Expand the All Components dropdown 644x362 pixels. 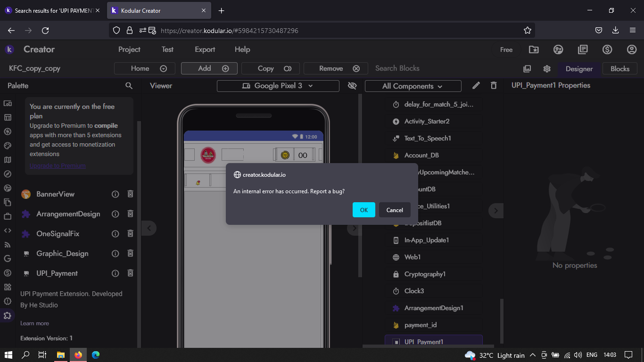pyautogui.click(x=413, y=86)
